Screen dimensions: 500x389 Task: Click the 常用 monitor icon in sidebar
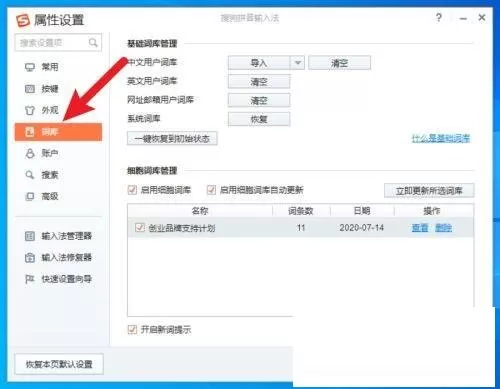(30, 67)
